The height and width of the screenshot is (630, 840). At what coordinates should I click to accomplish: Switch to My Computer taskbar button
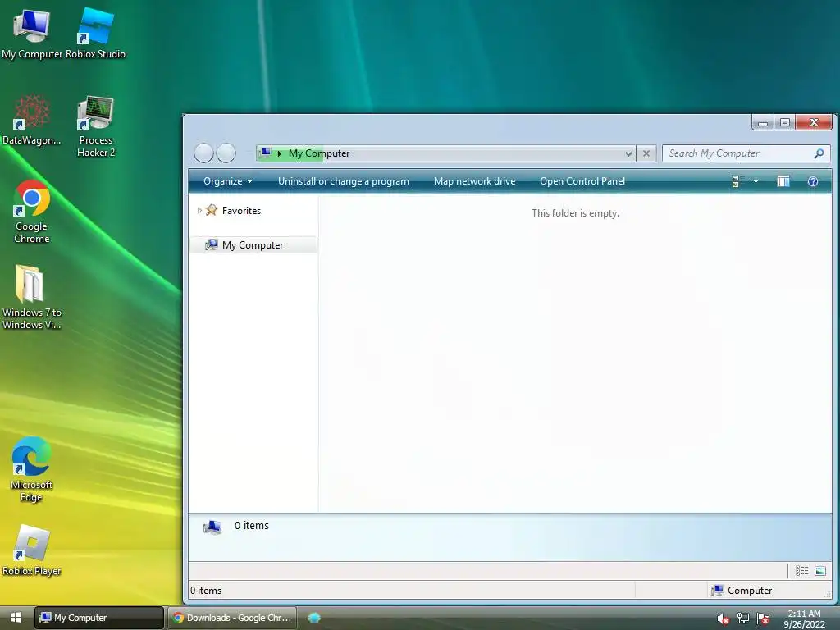coord(99,618)
